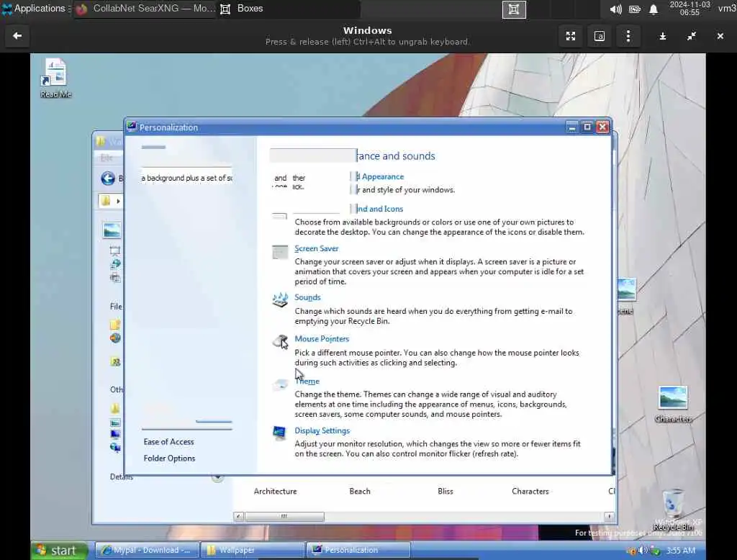Screen dimensions: 737x560
Task: Click the Theme icon in Personalization
Action: tap(280, 384)
